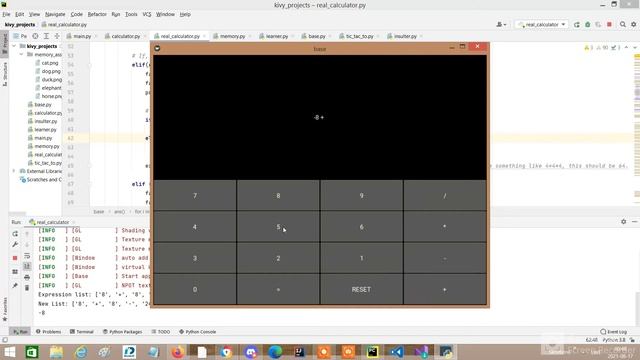
Task: Rerun real_calculator in Run panel
Action: tap(15, 234)
